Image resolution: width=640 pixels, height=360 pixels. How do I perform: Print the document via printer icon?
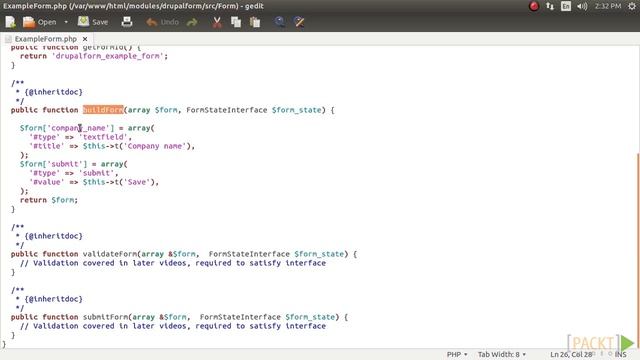coord(127,22)
